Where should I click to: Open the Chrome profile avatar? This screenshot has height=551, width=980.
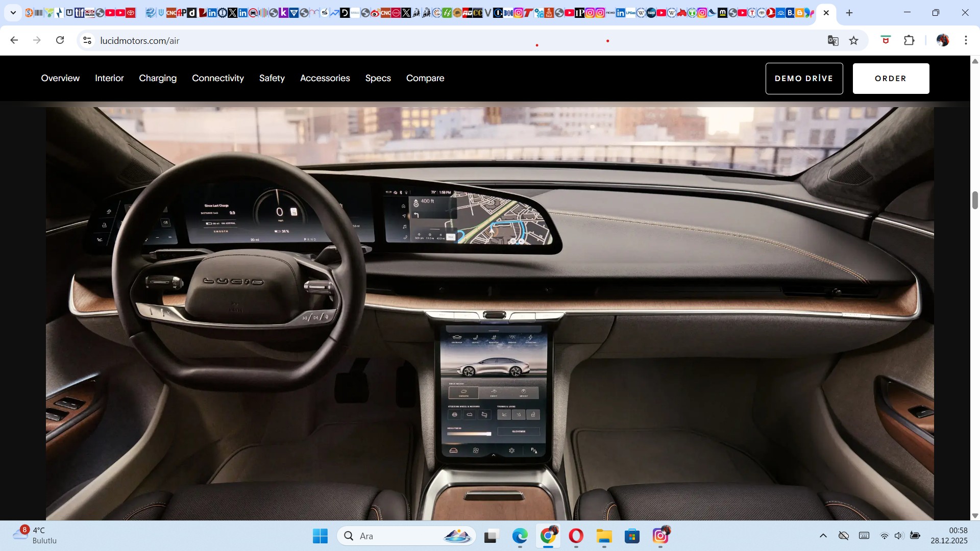pos(942,40)
